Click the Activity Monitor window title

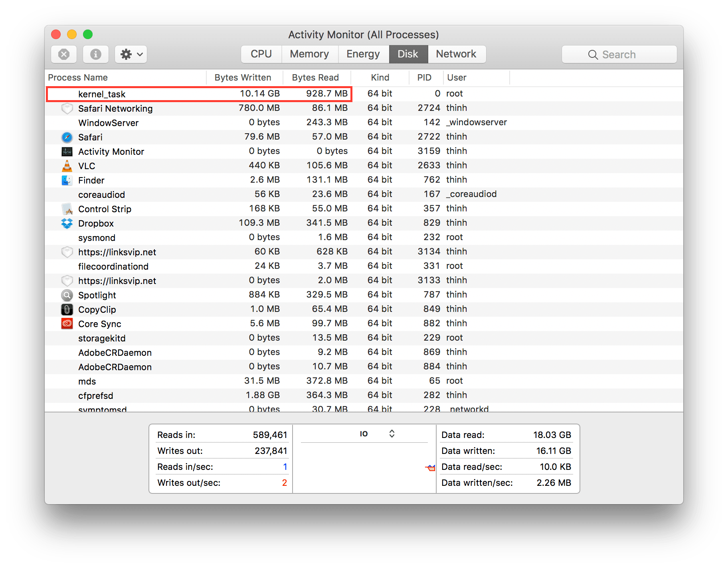click(364, 35)
